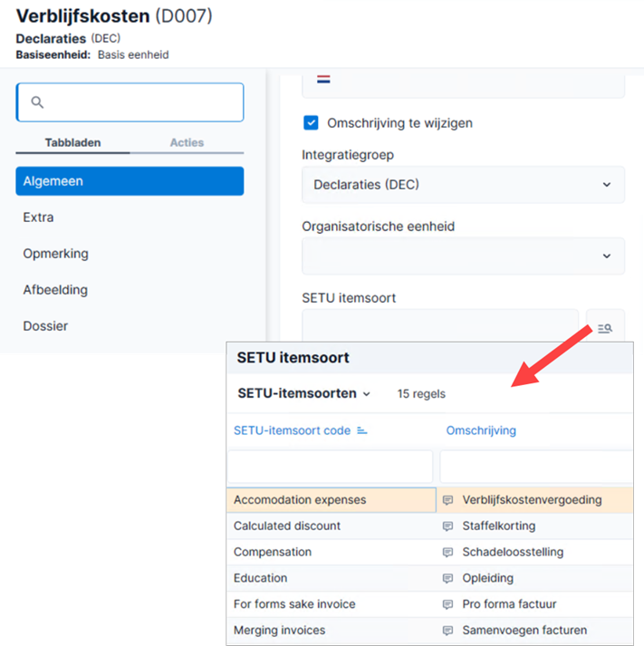Open SETU itemsoort lookup search icon

click(605, 328)
